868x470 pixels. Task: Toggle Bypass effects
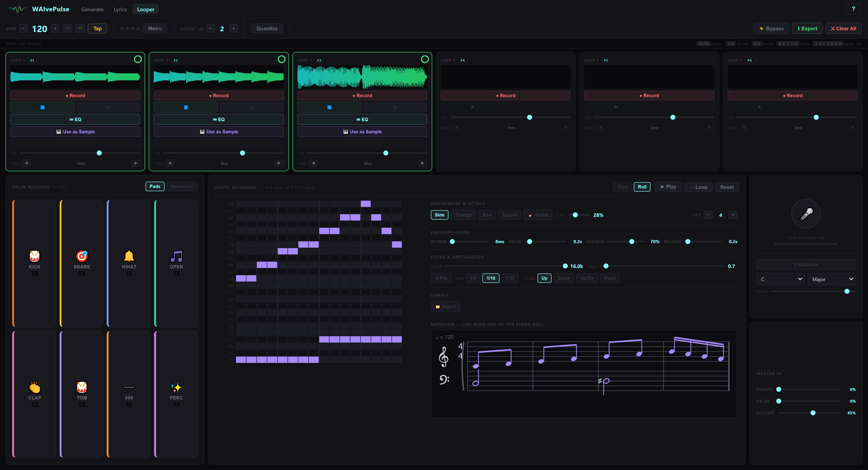[x=771, y=28]
